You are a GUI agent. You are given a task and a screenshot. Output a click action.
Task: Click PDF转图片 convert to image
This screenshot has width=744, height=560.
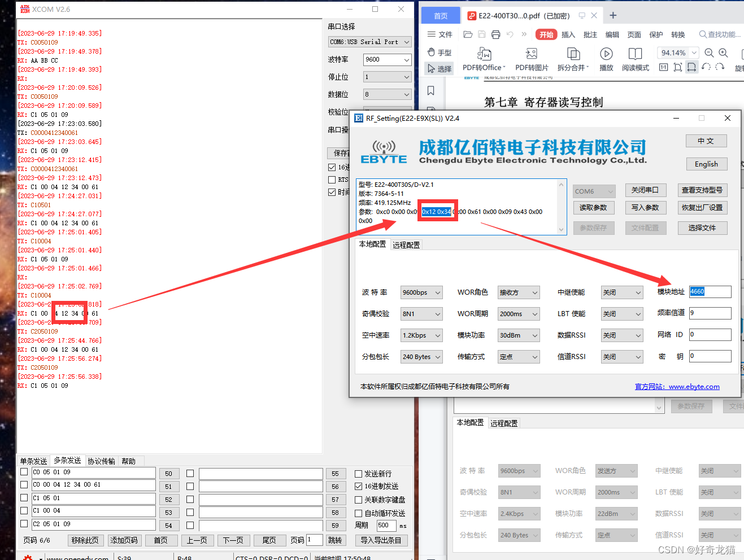pyautogui.click(x=532, y=60)
